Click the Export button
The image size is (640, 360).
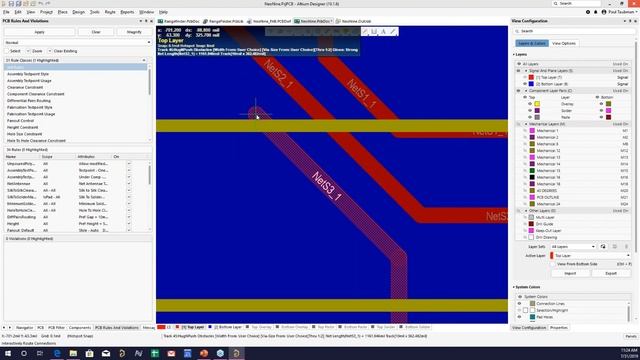(x=611, y=273)
